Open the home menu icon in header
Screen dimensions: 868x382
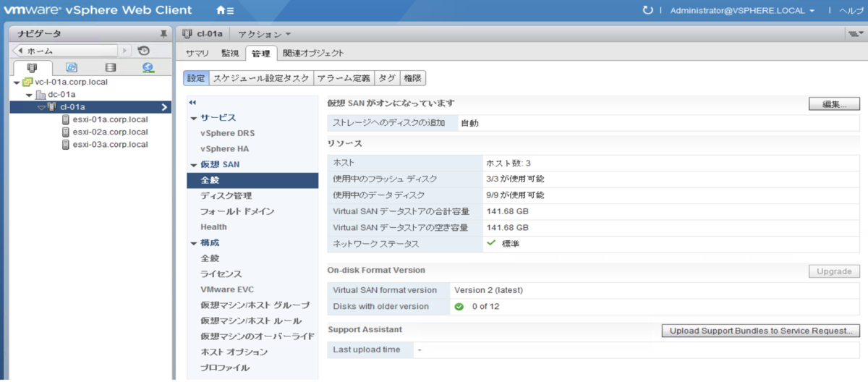pyautogui.click(x=225, y=10)
